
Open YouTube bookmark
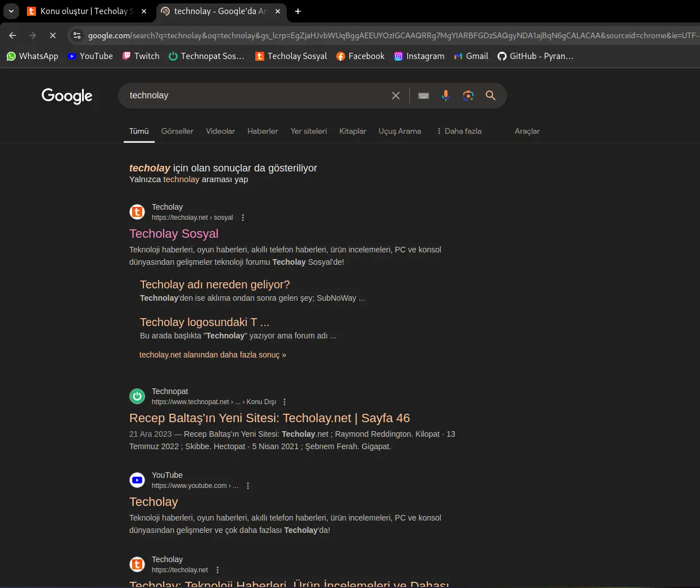click(x=90, y=56)
